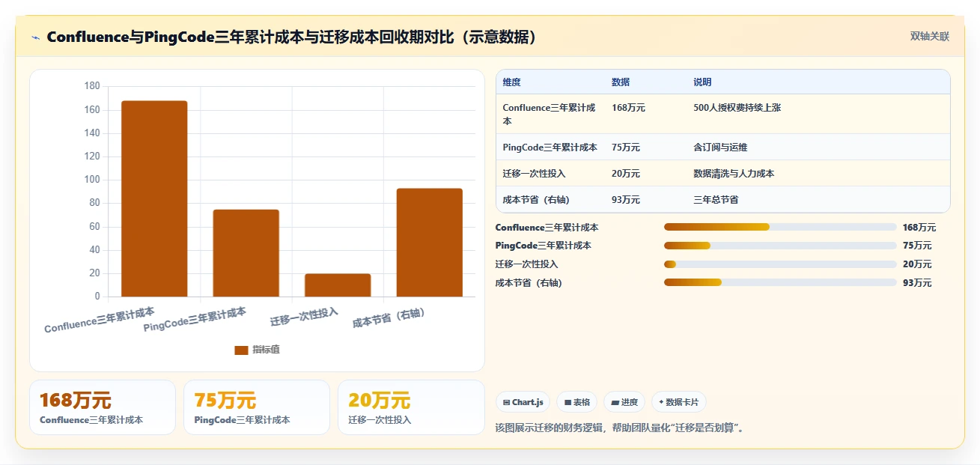Click the table cell 三年总节省
980x465 pixels.
[818, 200]
